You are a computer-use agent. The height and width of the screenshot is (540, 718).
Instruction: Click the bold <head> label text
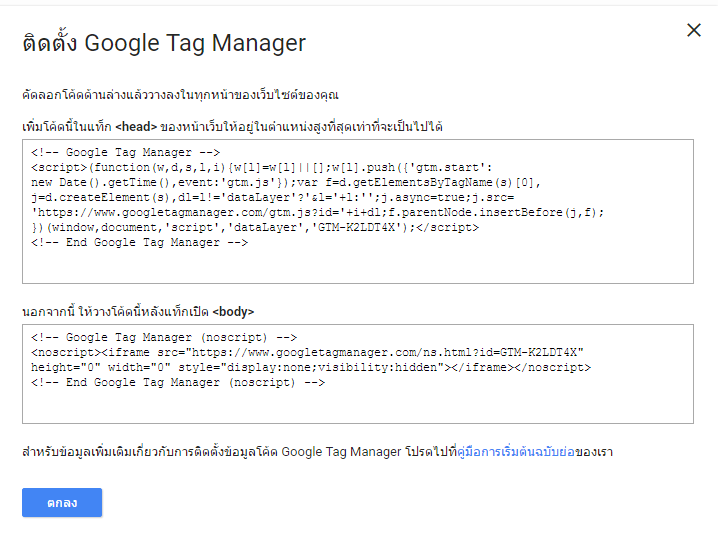(137, 127)
